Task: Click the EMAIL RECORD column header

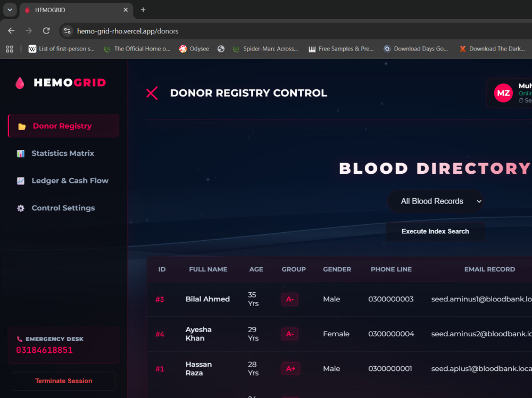Action: tap(489, 269)
